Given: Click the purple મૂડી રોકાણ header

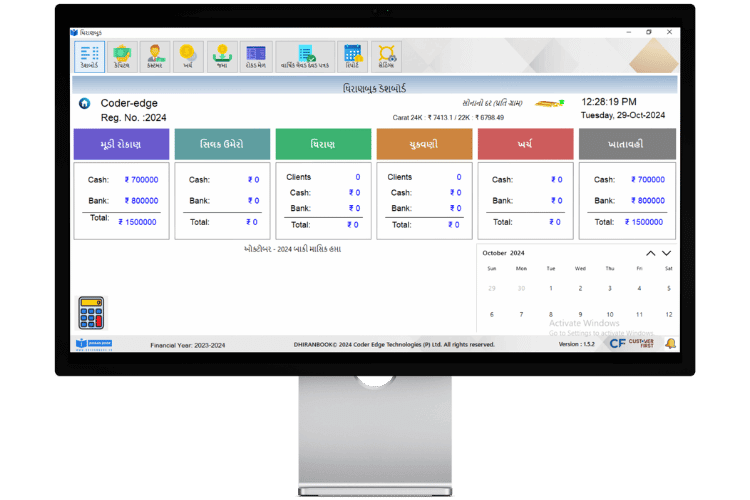Looking at the screenshot, I should (x=120, y=143).
